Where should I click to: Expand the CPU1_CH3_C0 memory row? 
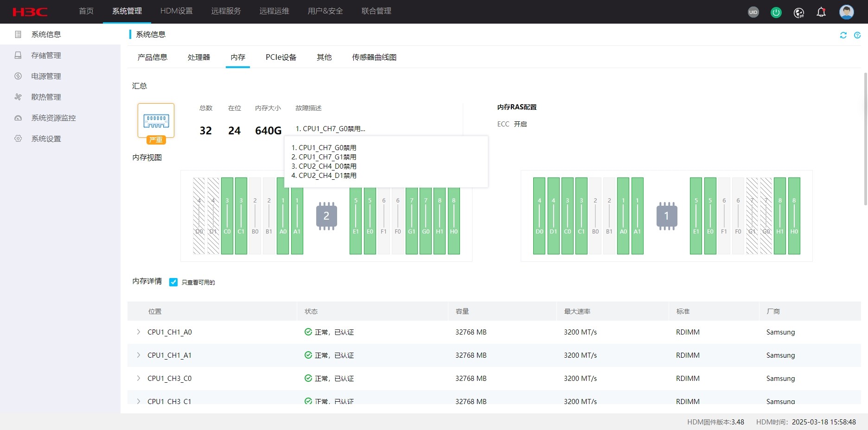point(138,378)
